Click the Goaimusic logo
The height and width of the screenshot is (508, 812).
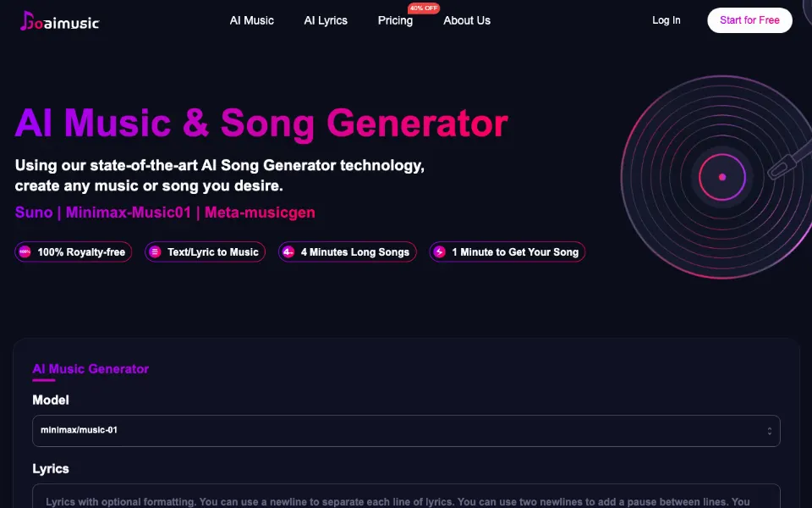59,21
